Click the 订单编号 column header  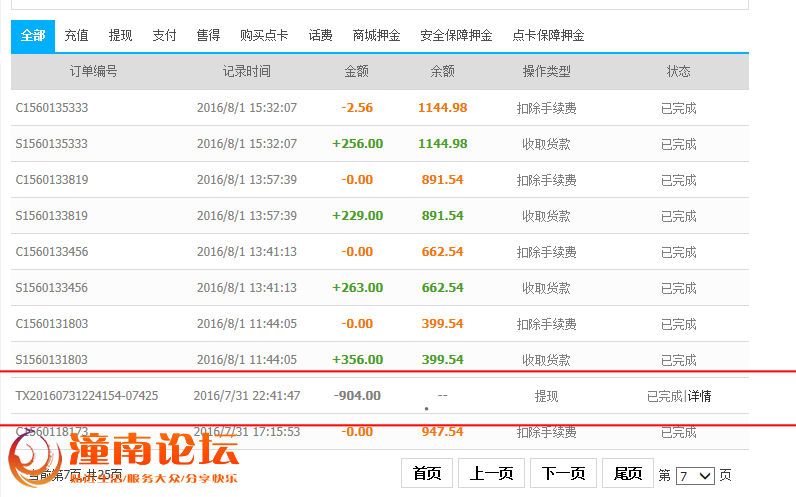[x=93, y=71]
